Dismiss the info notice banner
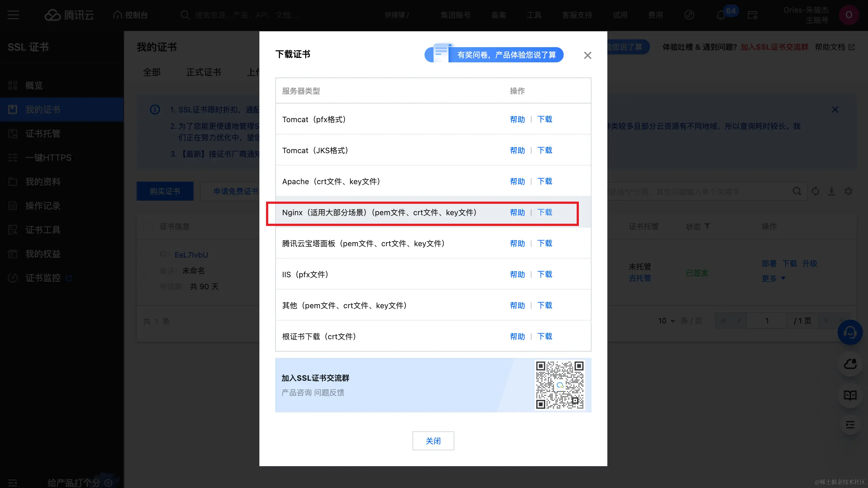Screen dimensions: 868x488 835,109
